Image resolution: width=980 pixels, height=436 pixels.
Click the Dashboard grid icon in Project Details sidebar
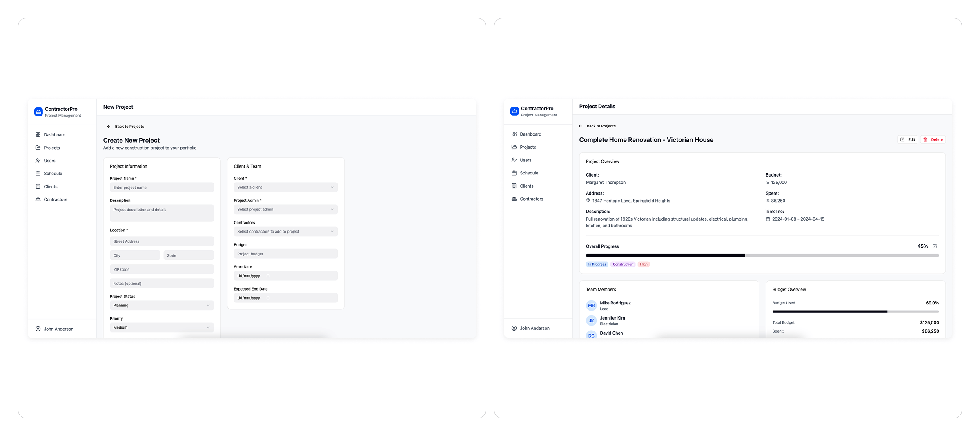click(x=514, y=134)
